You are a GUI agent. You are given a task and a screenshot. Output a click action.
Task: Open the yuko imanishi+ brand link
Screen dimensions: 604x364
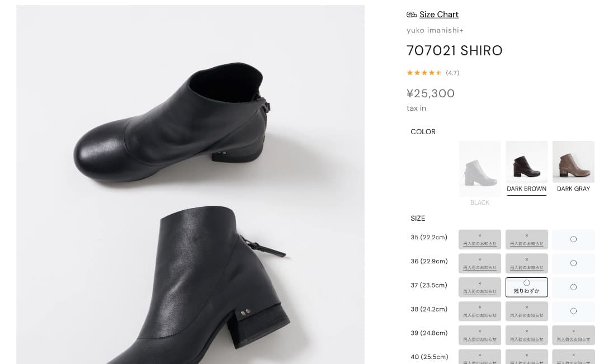pyautogui.click(x=435, y=30)
